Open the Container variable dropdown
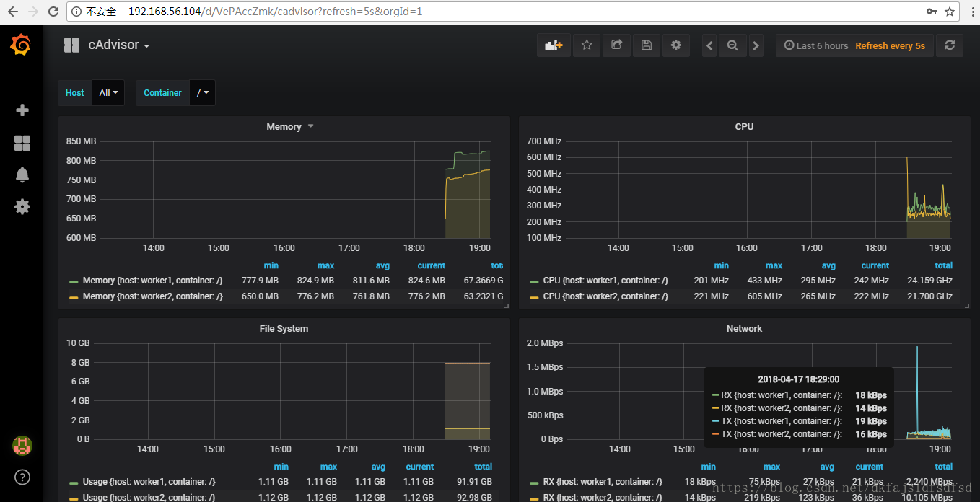 click(x=202, y=93)
